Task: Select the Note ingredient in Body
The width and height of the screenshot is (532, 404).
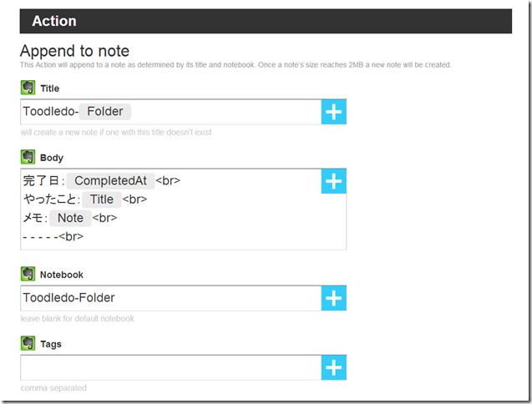Action: (x=70, y=218)
